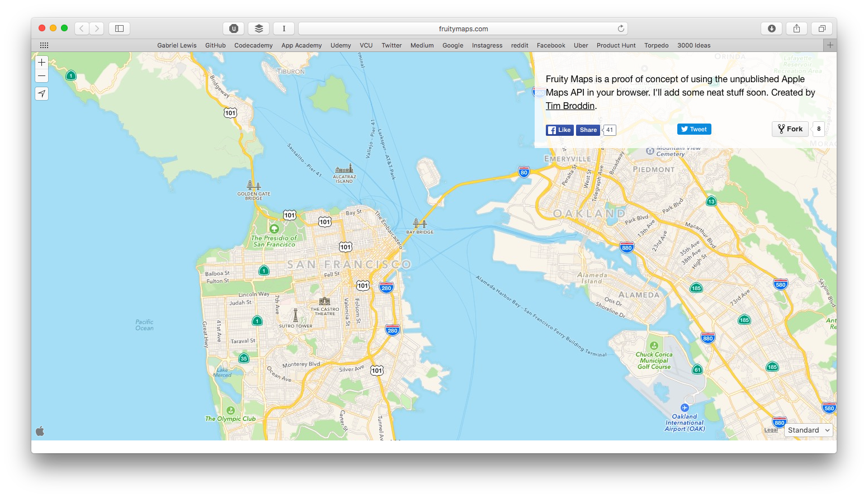Open the 3000 Ideas bookmark
Image resolution: width=868 pixels, height=498 pixels.
(x=694, y=45)
